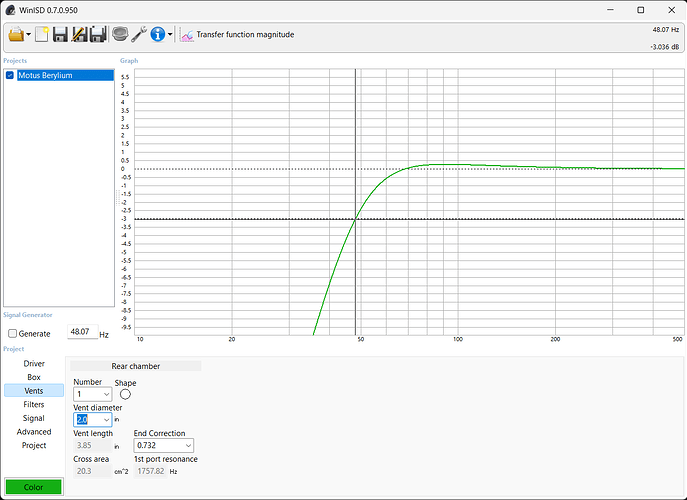Click the vent diameter in unit label

click(117, 419)
